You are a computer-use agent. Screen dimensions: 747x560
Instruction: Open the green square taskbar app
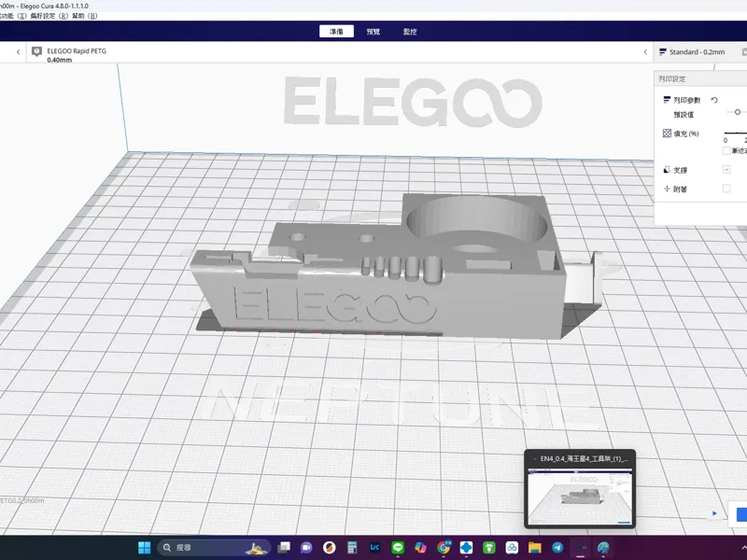(x=488, y=548)
